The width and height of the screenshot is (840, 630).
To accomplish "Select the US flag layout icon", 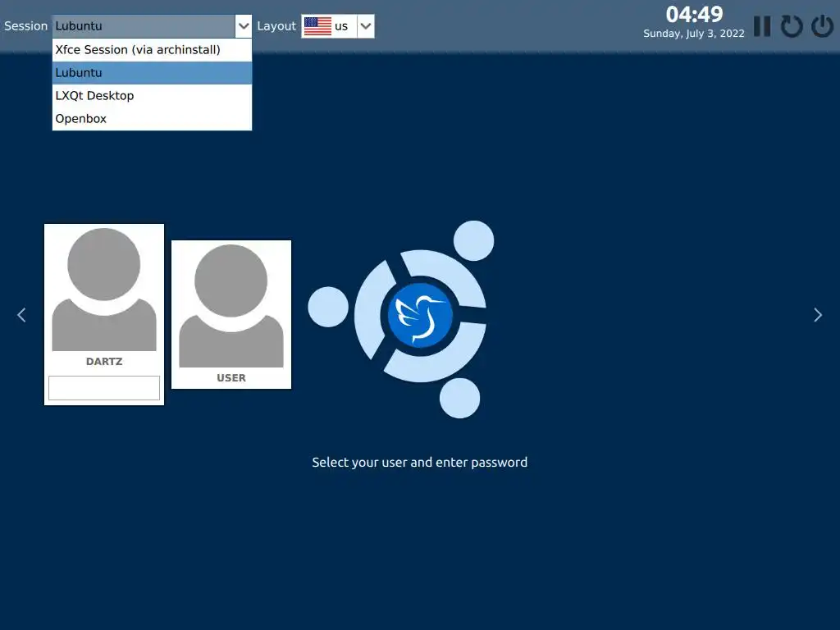I will click(317, 26).
